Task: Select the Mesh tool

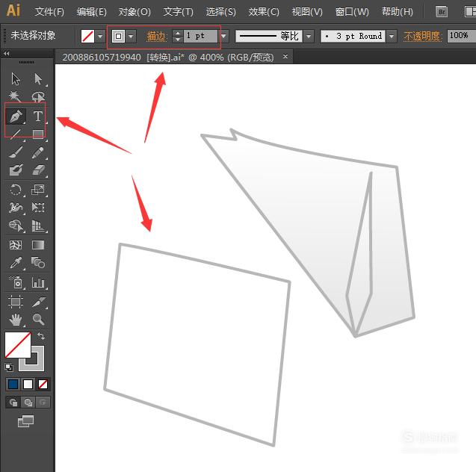Action: [16, 245]
